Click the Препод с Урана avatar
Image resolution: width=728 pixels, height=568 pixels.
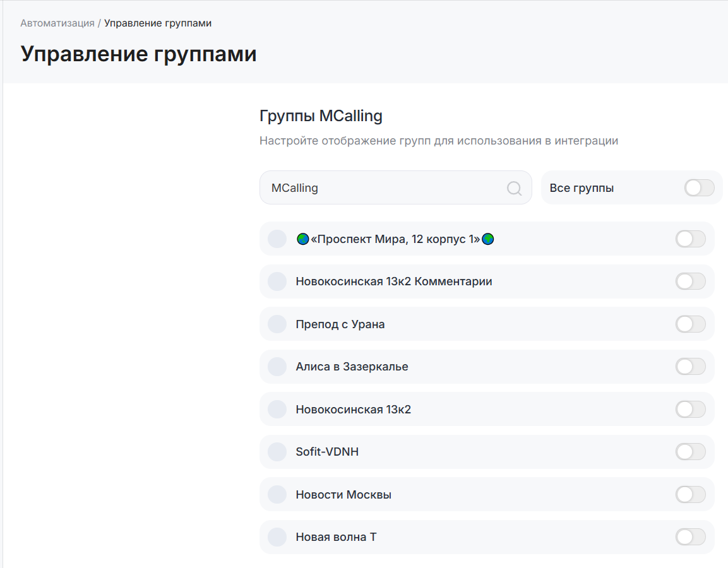(x=277, y=324)
